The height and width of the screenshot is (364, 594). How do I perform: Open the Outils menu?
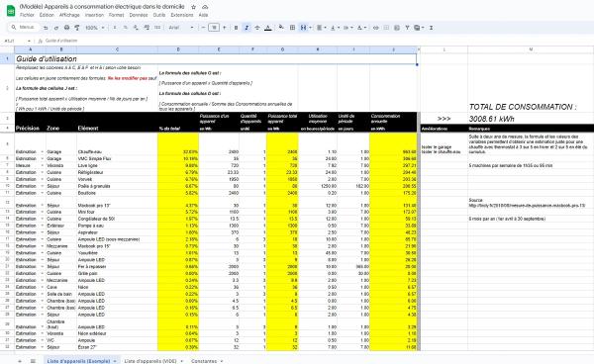(159, 15)
